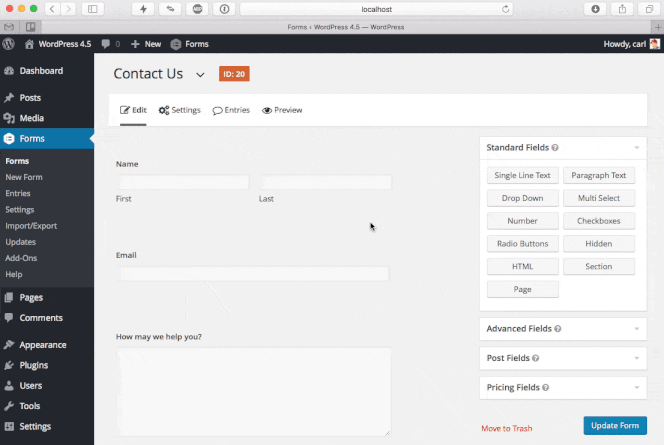664x445 pixels.
Task: Expand the Advanced Fields panel arrow
Action: click(636, 329)
